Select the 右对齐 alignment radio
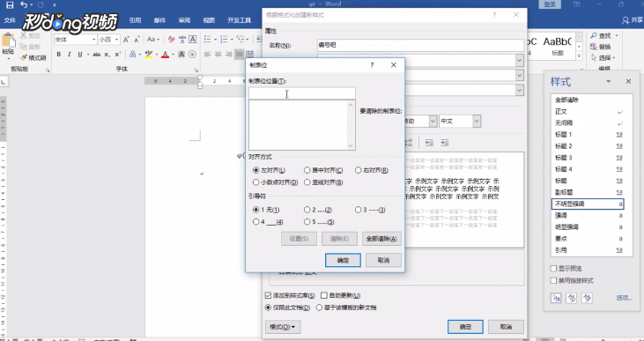The height and width of the screenshot is (341, 644). [359, 170]
